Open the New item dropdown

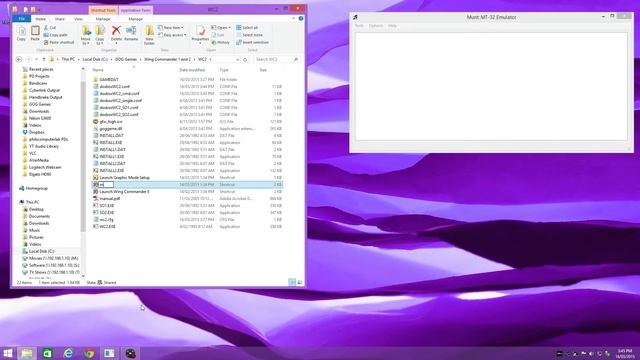tap(171, 27)
